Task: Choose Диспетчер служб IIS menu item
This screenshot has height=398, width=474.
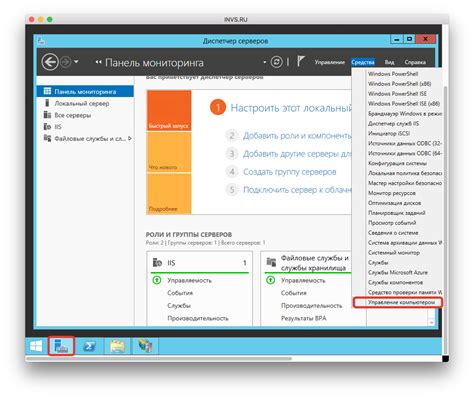Action: coord(393,123)
